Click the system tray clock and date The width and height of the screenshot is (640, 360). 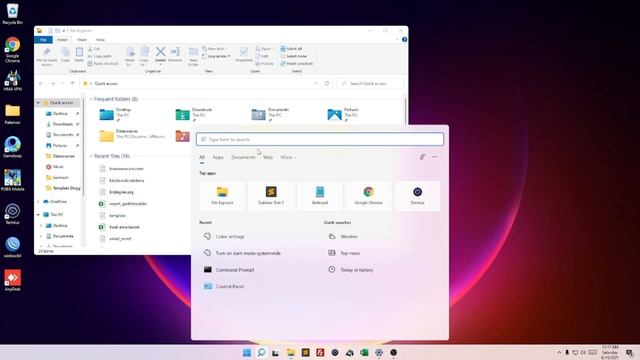coord(610,353)
